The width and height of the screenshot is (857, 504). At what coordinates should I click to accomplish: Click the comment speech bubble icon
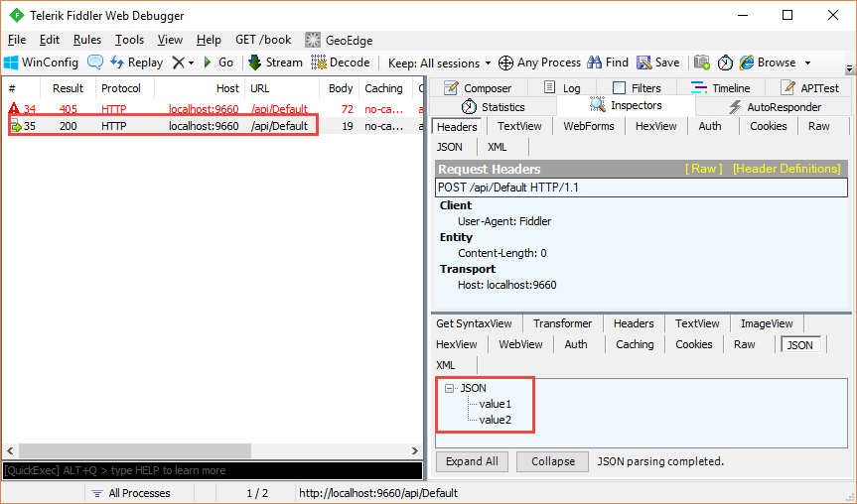click(95, 63)
